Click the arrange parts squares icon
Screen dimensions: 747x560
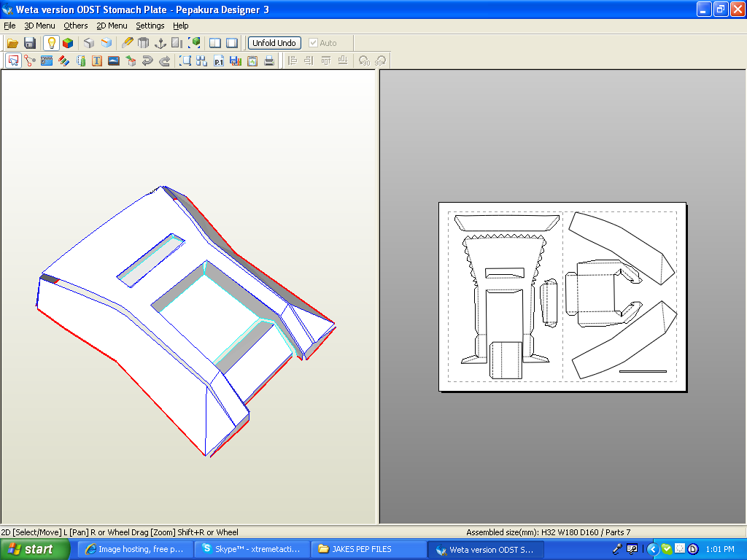[x=201, y=61]
